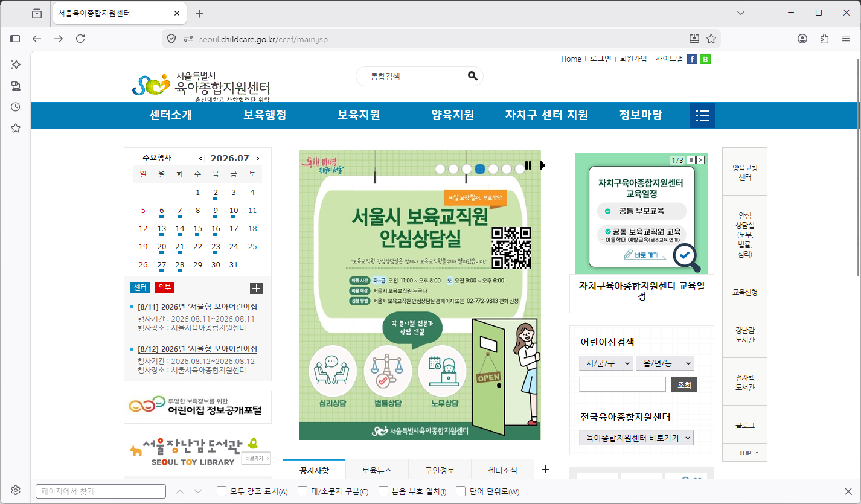Viewport: 861px width, 504px height.
Task: Click the 회원가입 link
Action: pyautogui.click(x=633, y=59)
